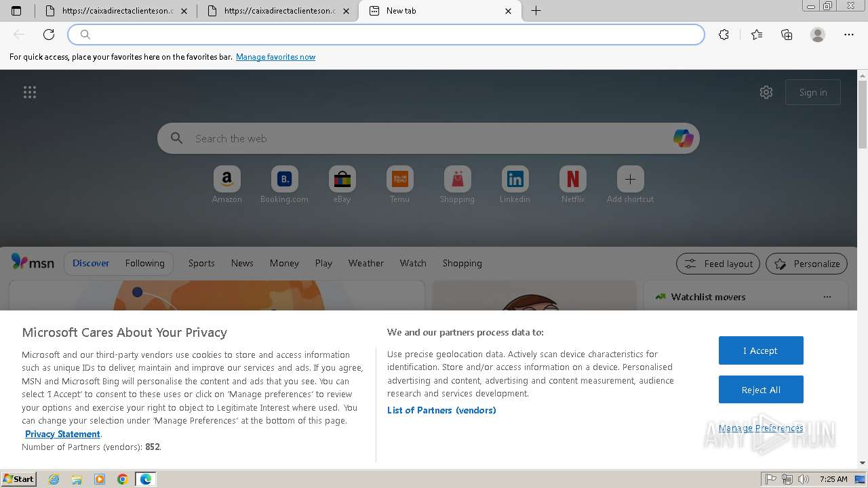Viewport: 868px width, 488px height.
Task: Open the tab actions menu icon
Action: coord(16,11)
